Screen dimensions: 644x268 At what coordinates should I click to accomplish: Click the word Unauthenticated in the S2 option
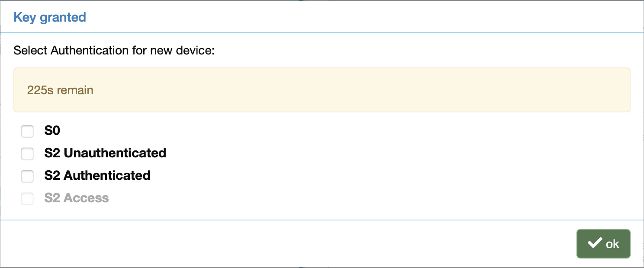[x=115, y=153]
